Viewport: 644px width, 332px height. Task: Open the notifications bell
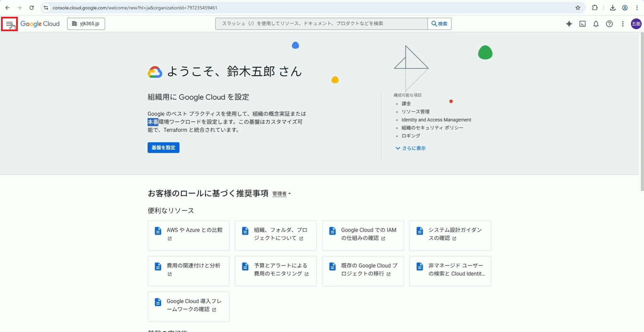point(596,24)
